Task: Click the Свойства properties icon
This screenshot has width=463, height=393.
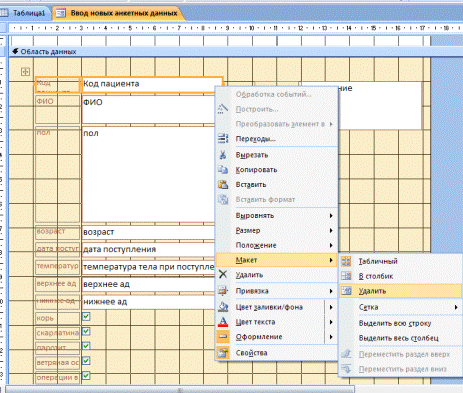Action: (223, 352)
